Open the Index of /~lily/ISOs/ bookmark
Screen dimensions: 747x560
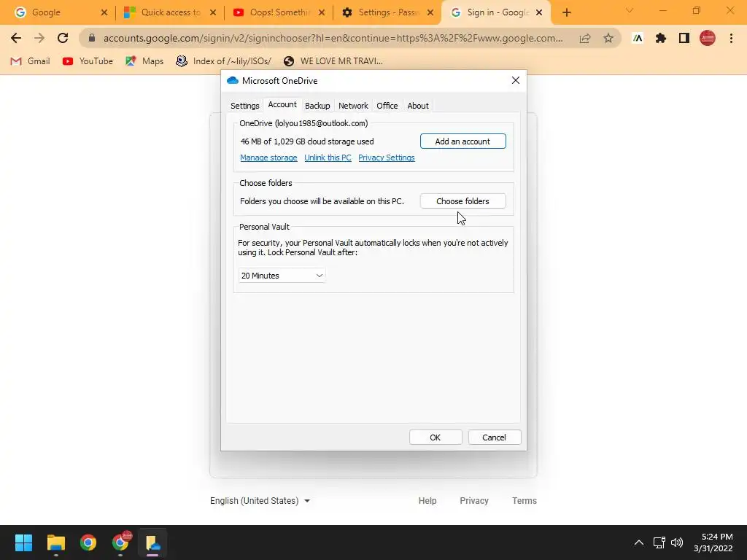tap(223, 61)
